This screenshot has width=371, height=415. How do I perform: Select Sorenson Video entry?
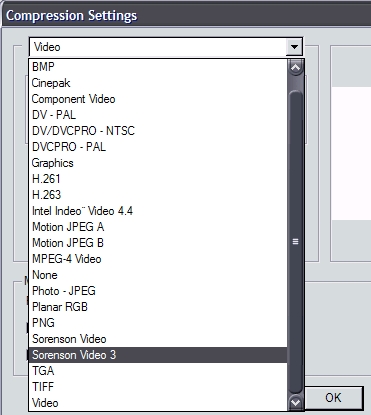point(158,339)
